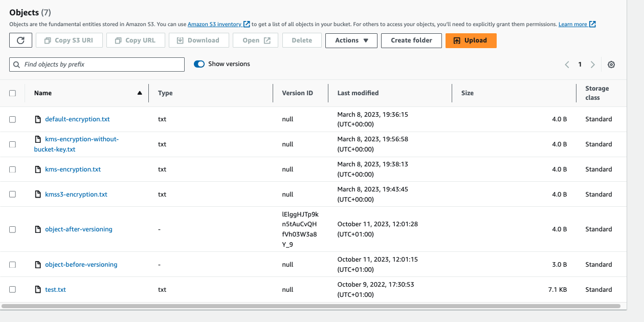Open test.txt object link
The width and height of the screenshot is (644, 322).
tap(55, 290)
